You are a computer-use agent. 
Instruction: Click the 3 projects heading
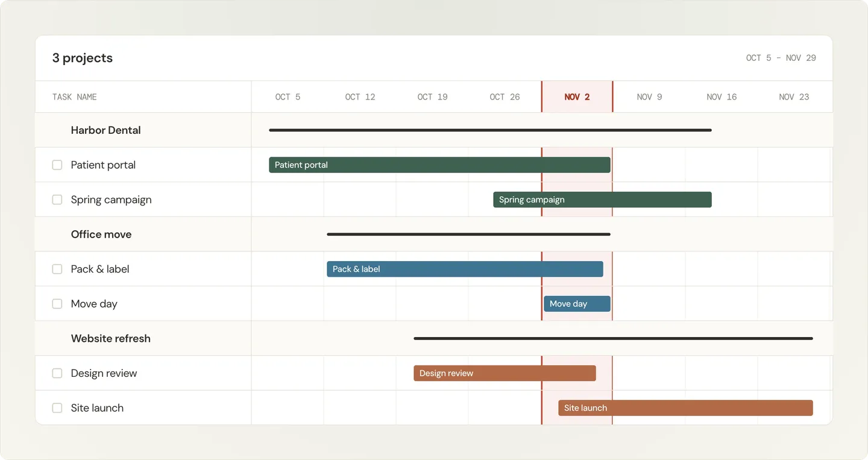(83, 58)
